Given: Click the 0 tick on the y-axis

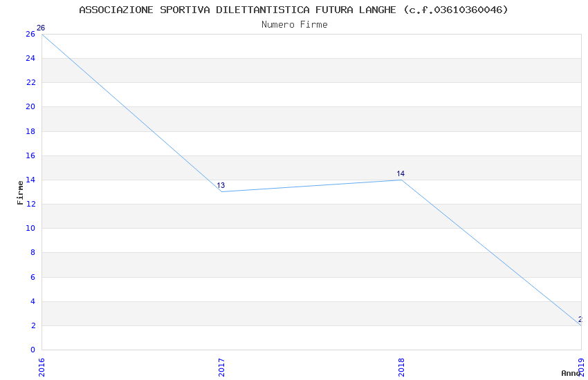Looking at the screenshot, I should pos(33,350).
